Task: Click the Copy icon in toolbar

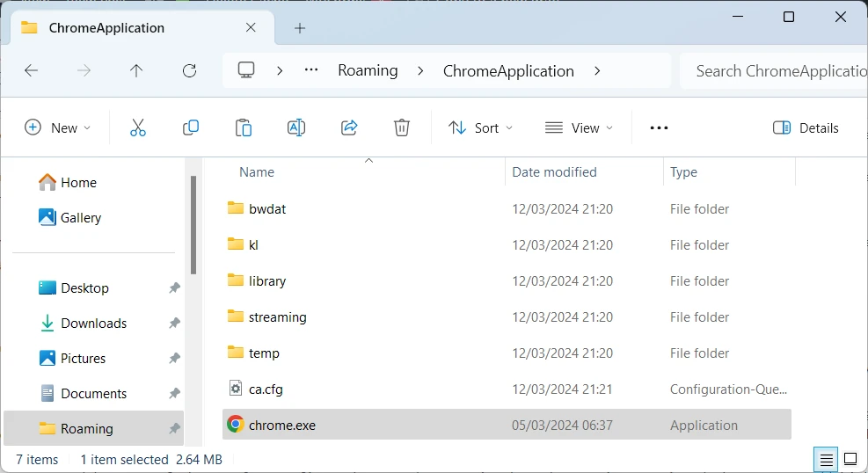Action: (191, 127)
